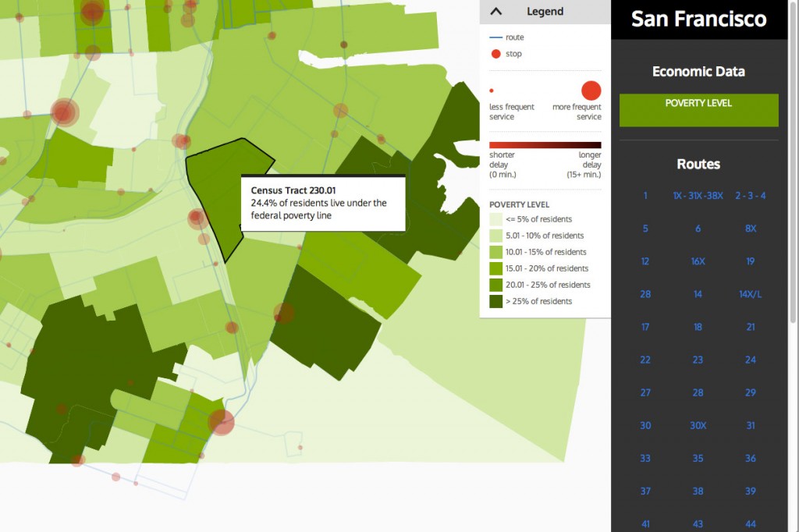The width and height of the screenshot is (799, 532).
Task: View route 14X/L
Action: (750, 294)
